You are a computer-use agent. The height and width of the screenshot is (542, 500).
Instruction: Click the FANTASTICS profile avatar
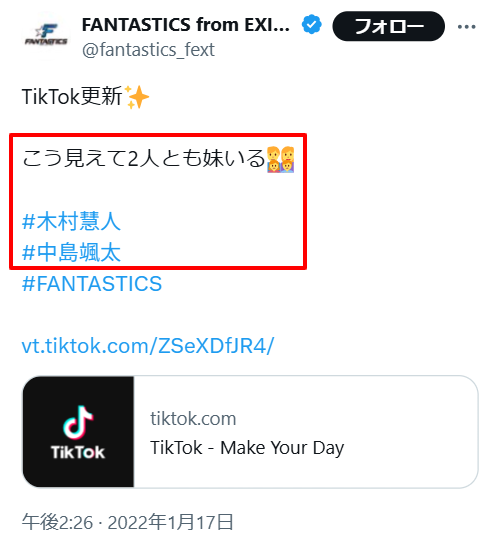tap(46, 36)
